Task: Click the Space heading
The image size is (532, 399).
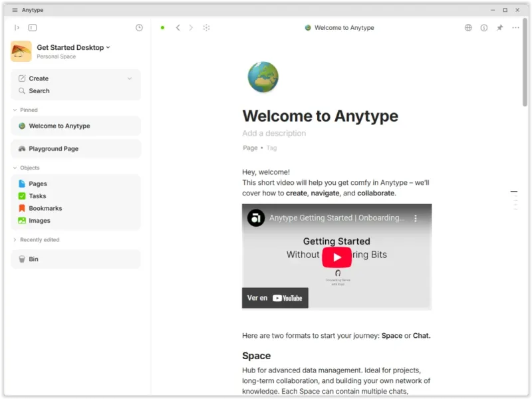Action: pyautogui.click(x=257, y=356)
